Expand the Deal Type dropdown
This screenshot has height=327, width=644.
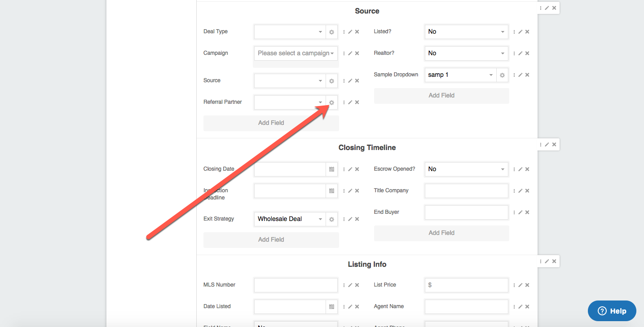click(290, 32)
